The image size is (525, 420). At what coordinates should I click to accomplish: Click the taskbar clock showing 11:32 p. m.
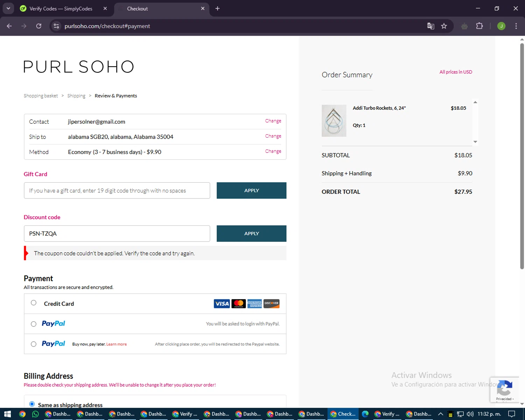(489, 414)
